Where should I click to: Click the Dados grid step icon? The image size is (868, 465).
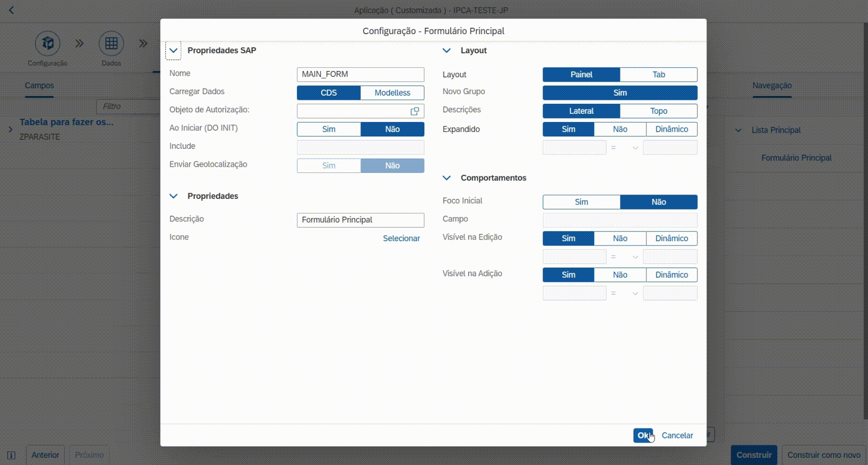tap(111, 44)
